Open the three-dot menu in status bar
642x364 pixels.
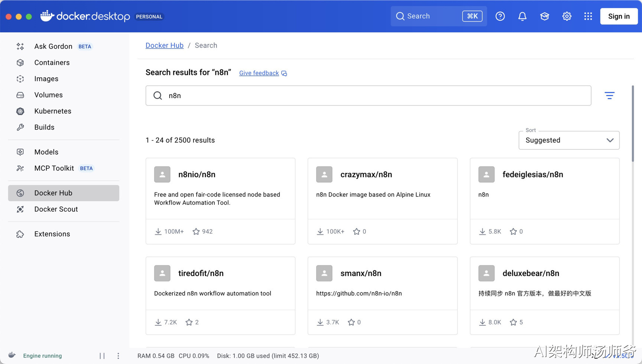tap(118, 356)
